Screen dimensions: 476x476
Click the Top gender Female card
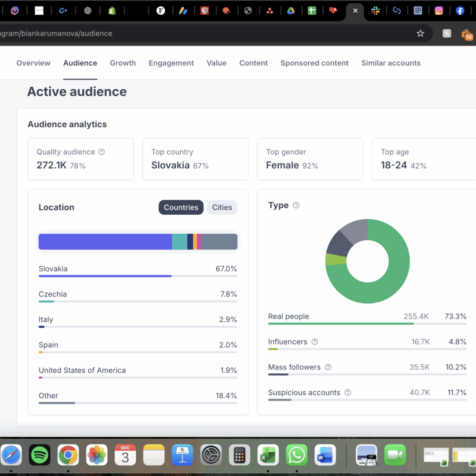point(310,159)
